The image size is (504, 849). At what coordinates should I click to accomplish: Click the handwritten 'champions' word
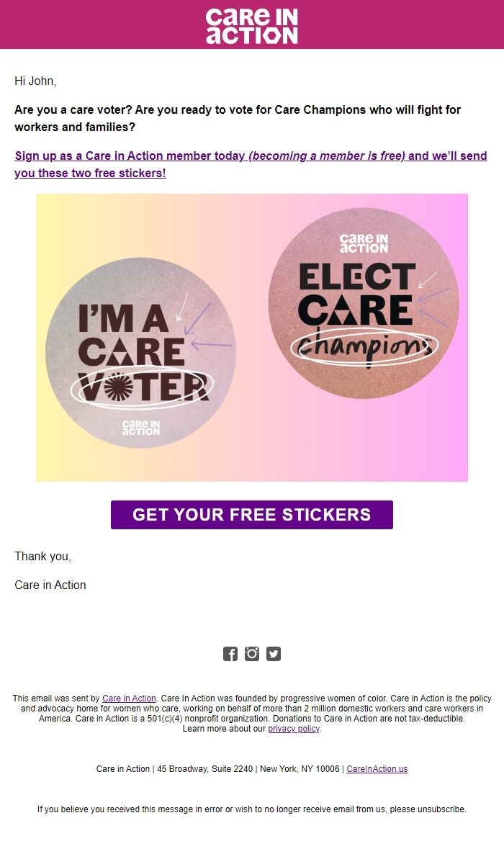(x=365, y=346)
